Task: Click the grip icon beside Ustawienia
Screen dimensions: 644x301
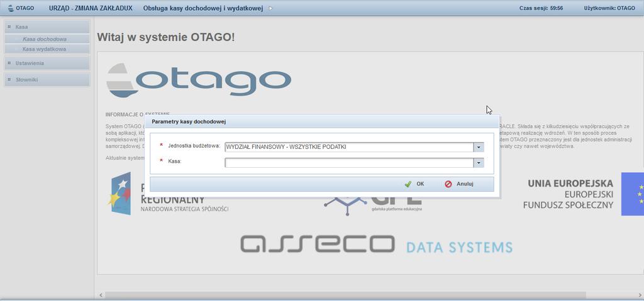Action: 9,63
